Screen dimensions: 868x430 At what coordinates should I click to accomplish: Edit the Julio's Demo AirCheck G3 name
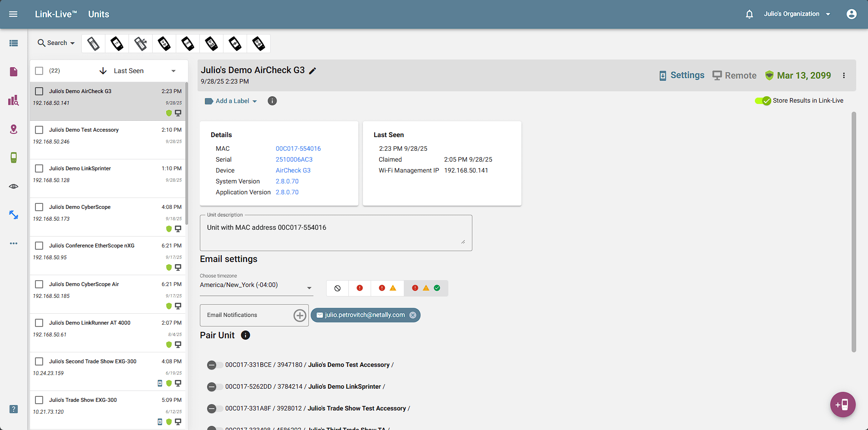click(312, 70)
